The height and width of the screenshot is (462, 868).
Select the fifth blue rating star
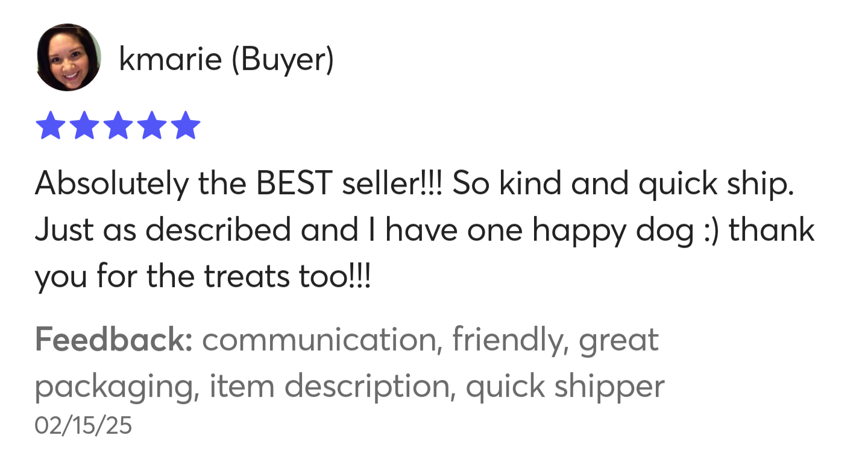click(184, 125)
